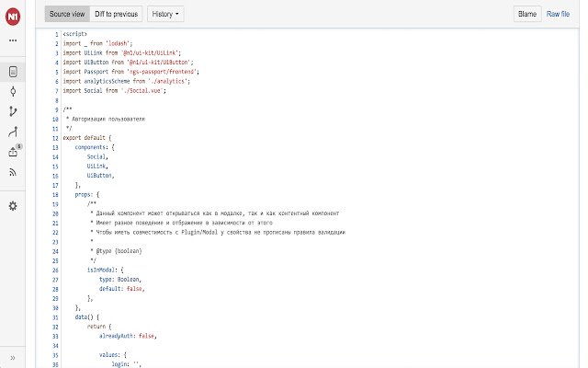The height and width of the screenshot is (368, 588).
Task: Click 'data() {' line
Action: click(87, 317)
